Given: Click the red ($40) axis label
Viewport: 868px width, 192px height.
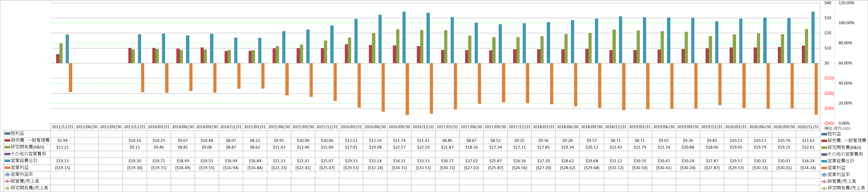Looking at the screenshot, I should (x=829, y=123).
